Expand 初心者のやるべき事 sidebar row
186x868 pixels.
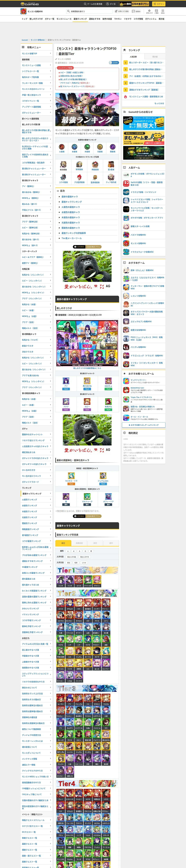(37, 650)
